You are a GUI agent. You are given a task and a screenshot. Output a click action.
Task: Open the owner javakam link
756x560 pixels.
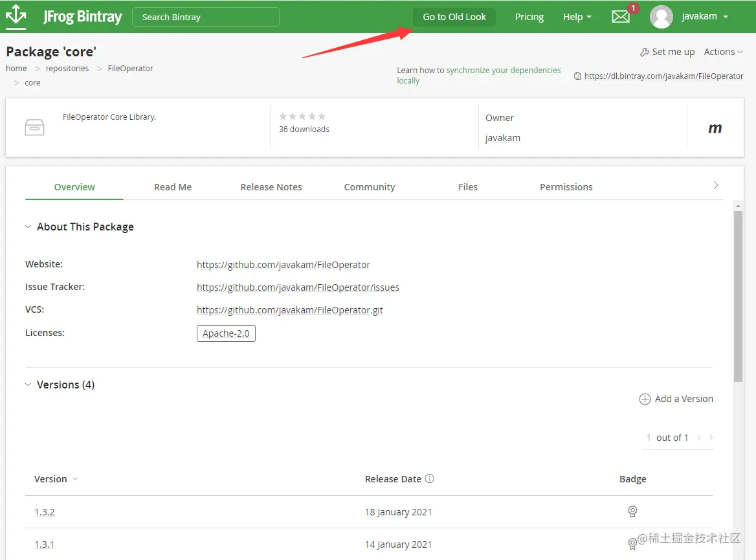pyautogui.click(x=502, y=138)
